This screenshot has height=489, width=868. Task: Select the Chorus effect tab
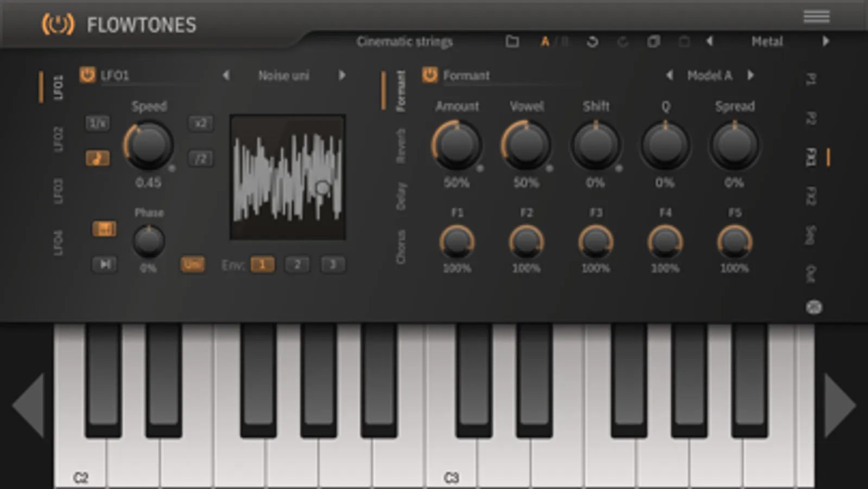pyautogui.click(x=401, y=247)
